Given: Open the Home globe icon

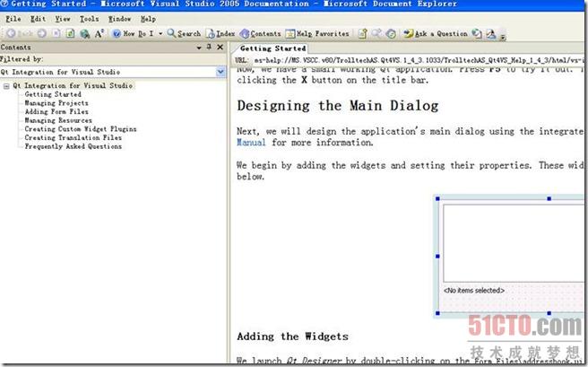Looking at the screenshot, I should 85,34.
